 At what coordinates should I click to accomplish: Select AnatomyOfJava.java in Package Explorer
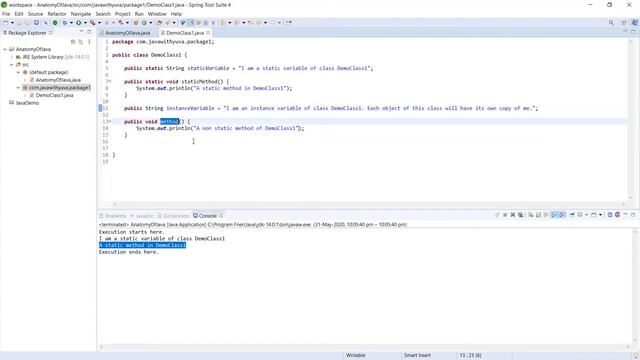[58, 80]
